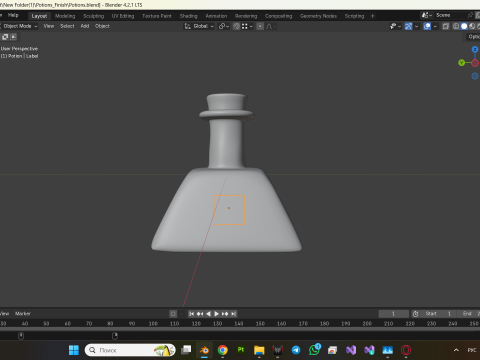Open snapping options grid dropdown
Viewport: 480px width, 360px height.
coord(247,26)
